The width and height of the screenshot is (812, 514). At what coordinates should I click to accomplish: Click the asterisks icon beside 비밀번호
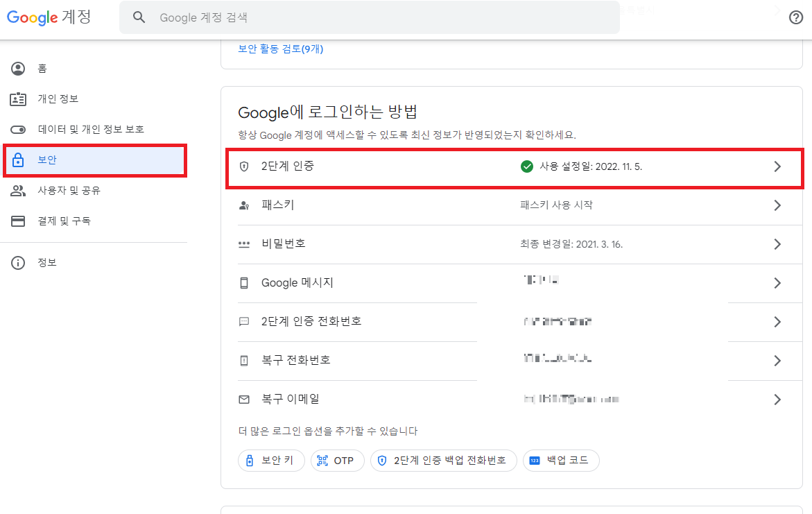pyautogui.click(x=244, y=244)
